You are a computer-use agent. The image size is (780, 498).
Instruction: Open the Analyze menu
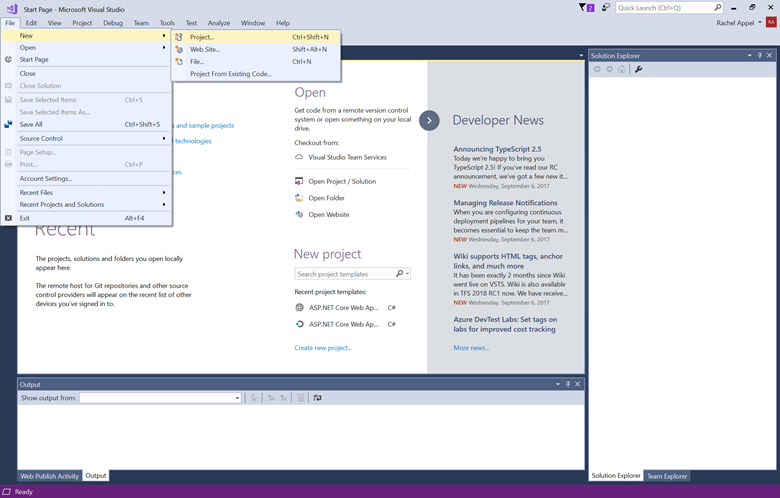pyautogui.click(x=219, y=23)
